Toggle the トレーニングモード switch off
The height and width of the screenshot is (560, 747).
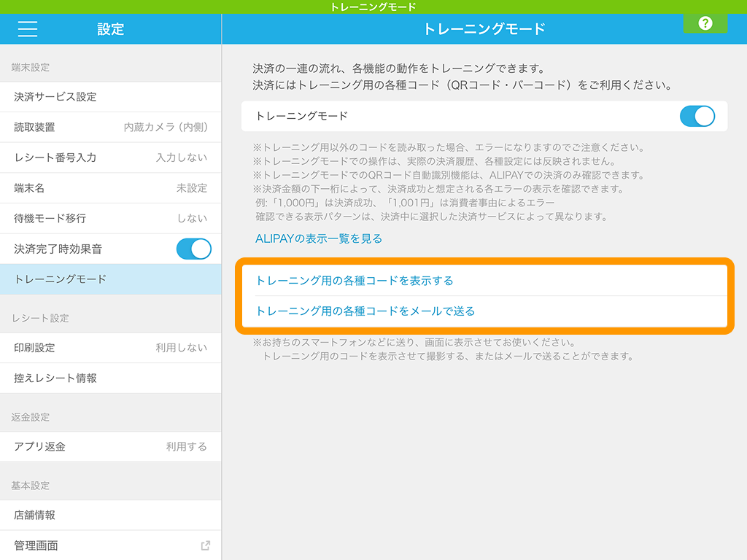coord(697,116)
